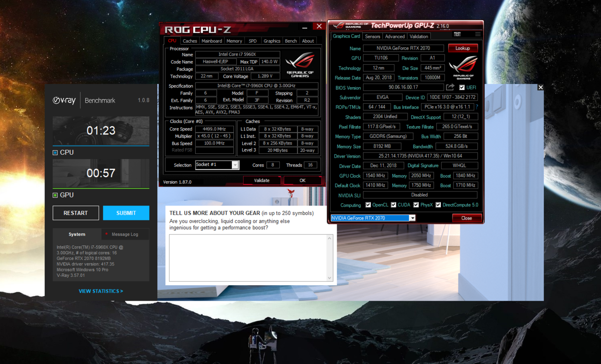The image size is (601, 364).
Task: Open the Caches tab in CPU-Z
Action: (190, 41)
